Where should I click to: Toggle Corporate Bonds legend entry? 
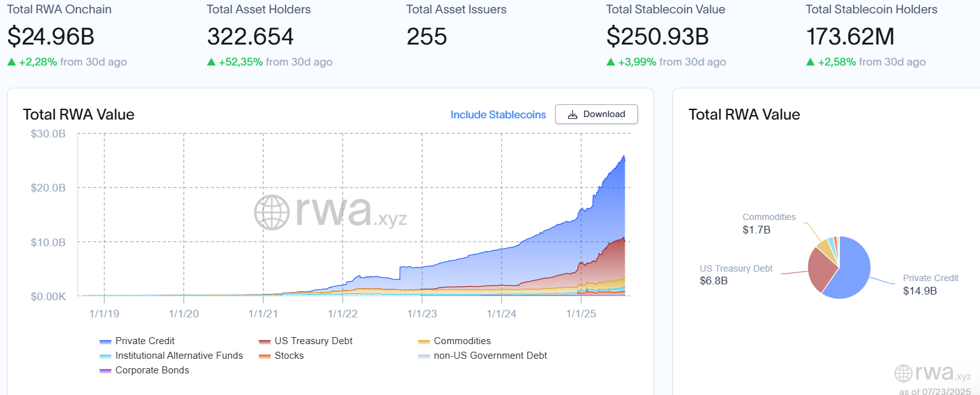(x=152, y=370)
